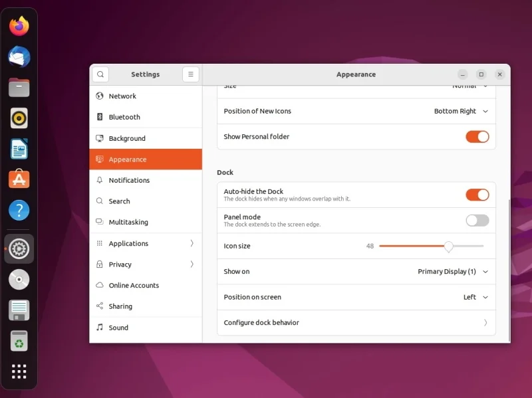Screen dimensions: 532x398
Task: Open Network settings in the sidebar
Action: [x=124, y=96]
